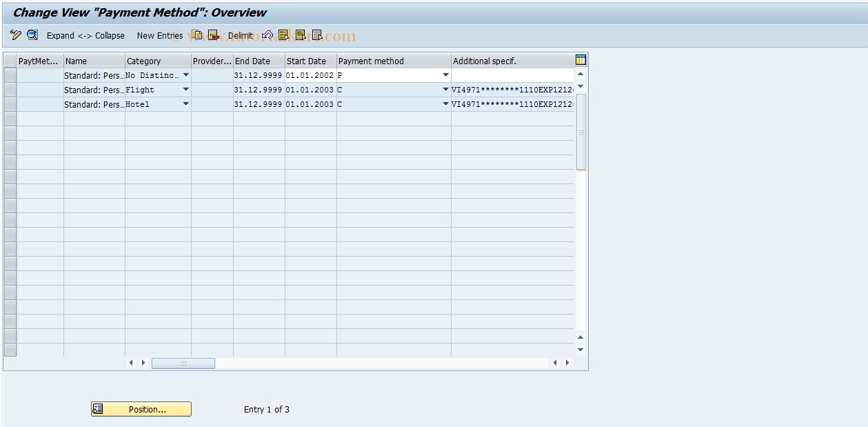Open Category dropdown for Hotel row
868x427 pixels.
tap(185, 104)
